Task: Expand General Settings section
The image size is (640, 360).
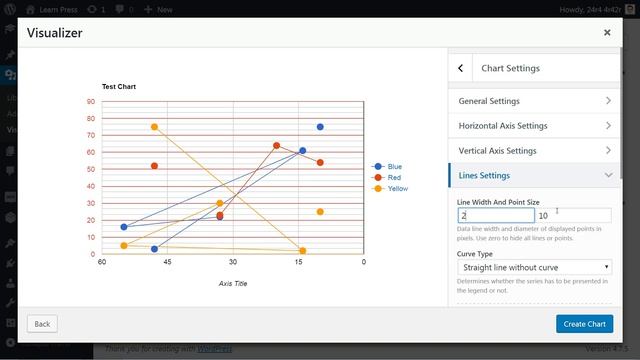Action: (x=534, y=101)
